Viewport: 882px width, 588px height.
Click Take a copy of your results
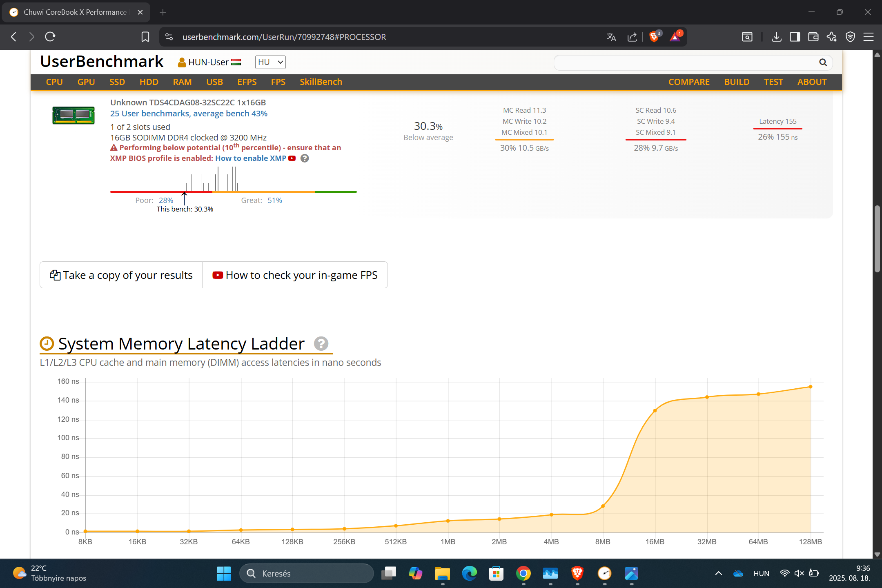click(x=121, y=275)
